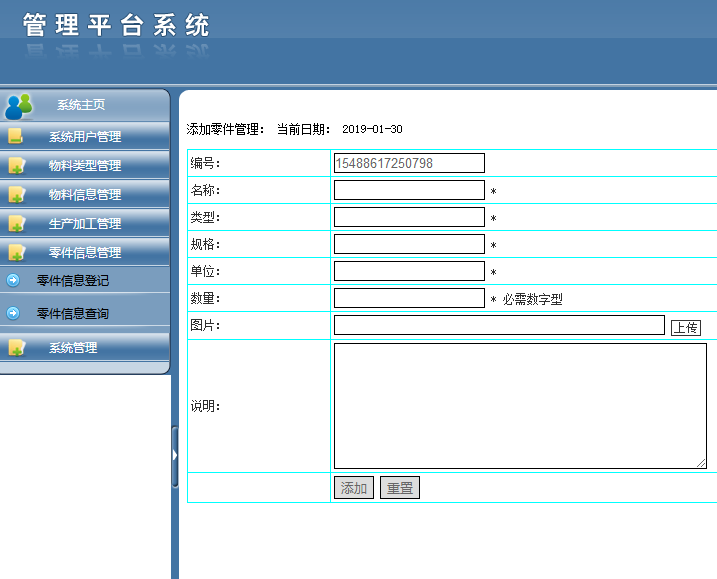Click the 图片 path input field
This screenshot has width=717, height=579.
(x=499, y=325)
